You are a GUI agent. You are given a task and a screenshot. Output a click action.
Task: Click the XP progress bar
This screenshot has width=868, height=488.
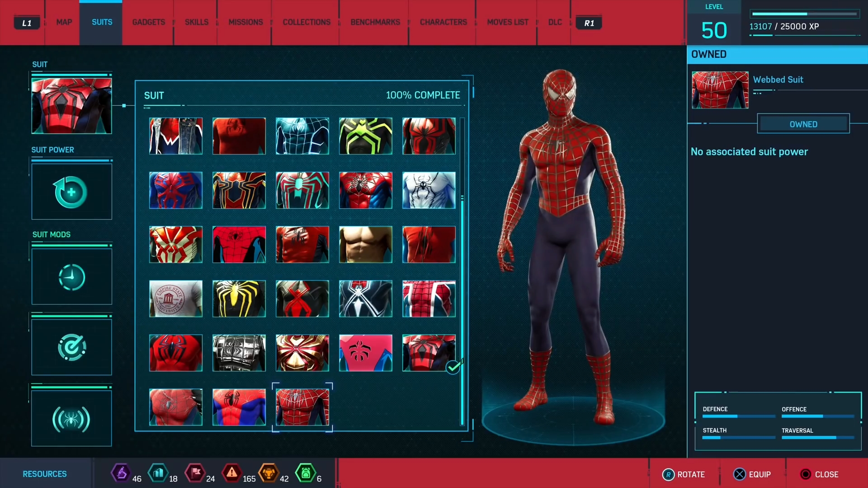point(804,14)
